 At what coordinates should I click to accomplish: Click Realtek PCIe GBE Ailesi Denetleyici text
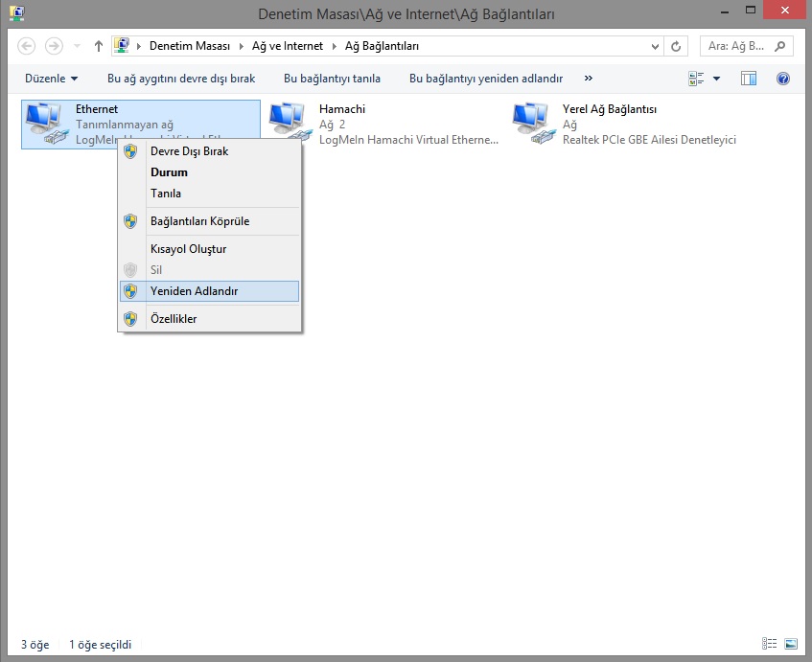coord(649,140)
